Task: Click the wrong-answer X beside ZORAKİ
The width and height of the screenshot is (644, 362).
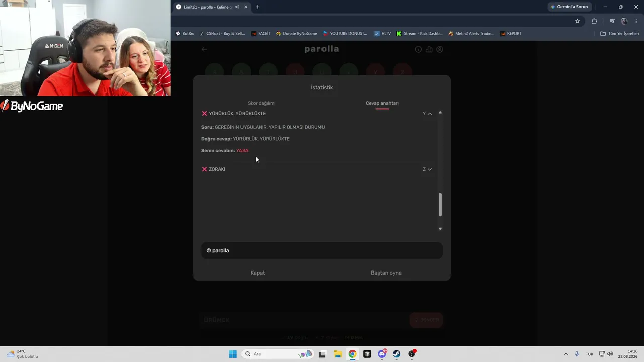Action: (x=204, y=169)
